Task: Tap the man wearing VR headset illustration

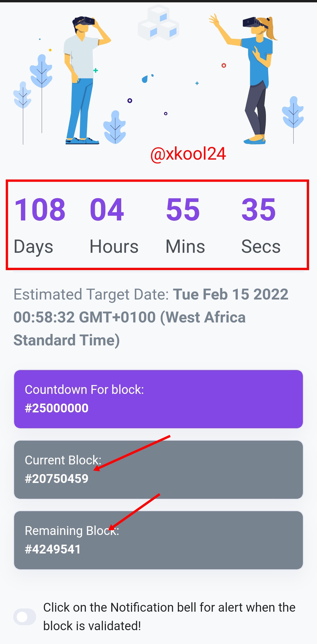Action: pos(84,79)
